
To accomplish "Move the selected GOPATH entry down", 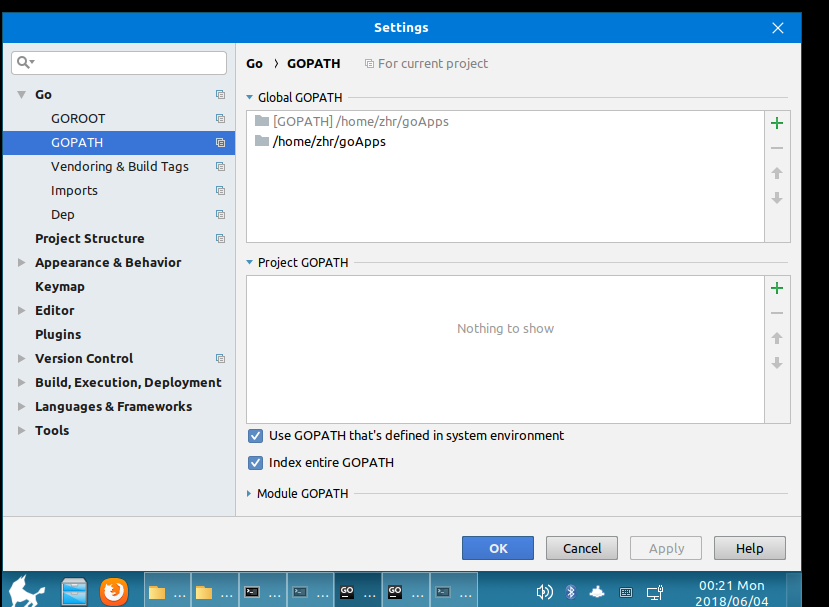I will pyautogui.click(x=777, y=198).
